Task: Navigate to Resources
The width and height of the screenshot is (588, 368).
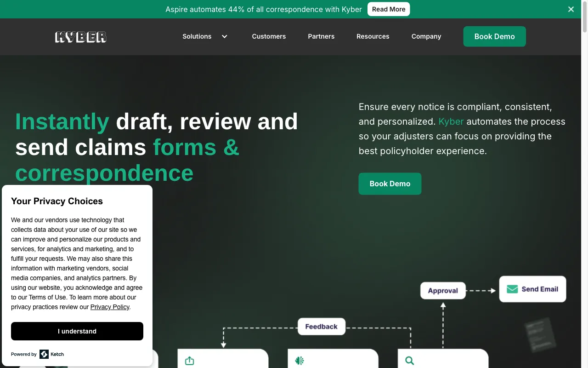Action: tap(373, 36)
